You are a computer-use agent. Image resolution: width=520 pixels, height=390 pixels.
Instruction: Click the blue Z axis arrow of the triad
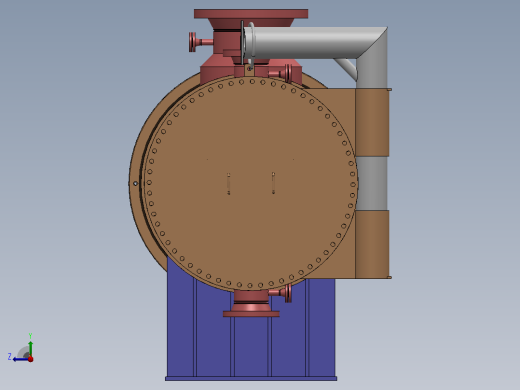point(20,359)
